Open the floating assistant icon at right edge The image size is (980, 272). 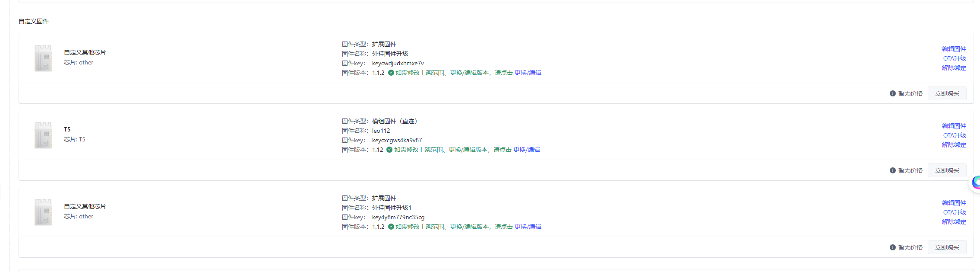pos(975,182)
